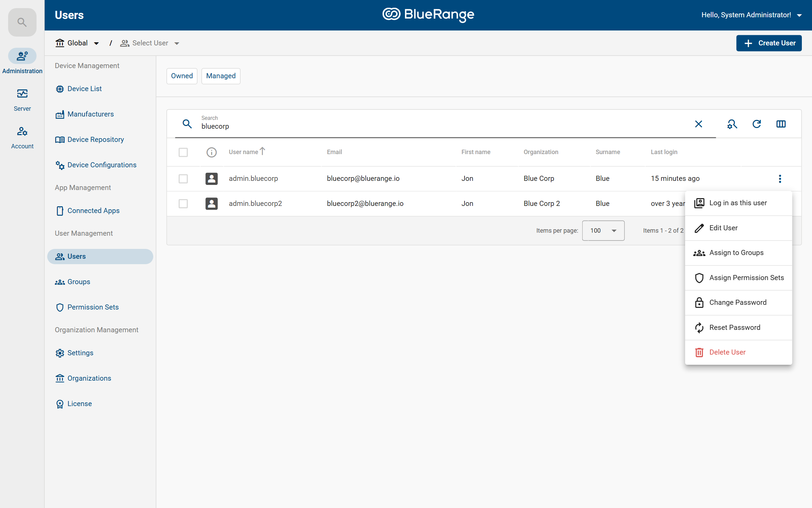Sort by the Organization column header
Screen dimensions: 812x508
(x=541, y=152)
